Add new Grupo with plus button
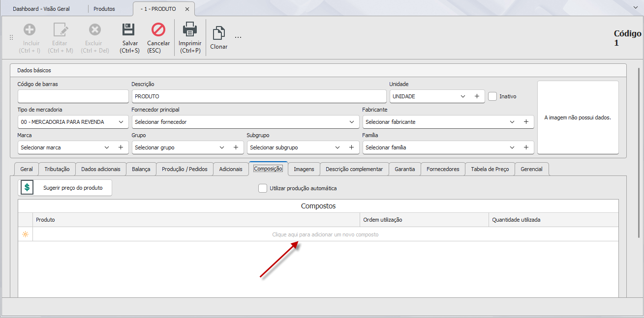The height and width of the screenshot is (318, 644). [x=236, y=147]
